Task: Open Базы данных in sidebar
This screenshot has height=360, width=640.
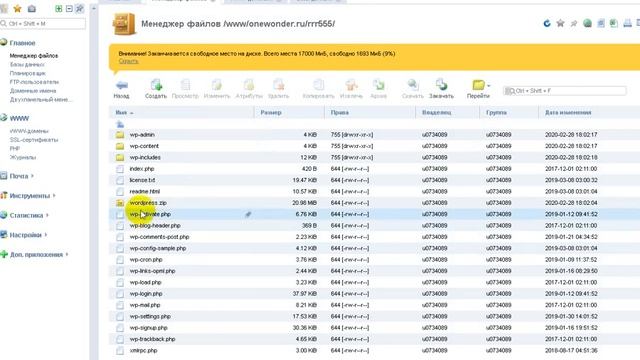Action: (27, 64)
